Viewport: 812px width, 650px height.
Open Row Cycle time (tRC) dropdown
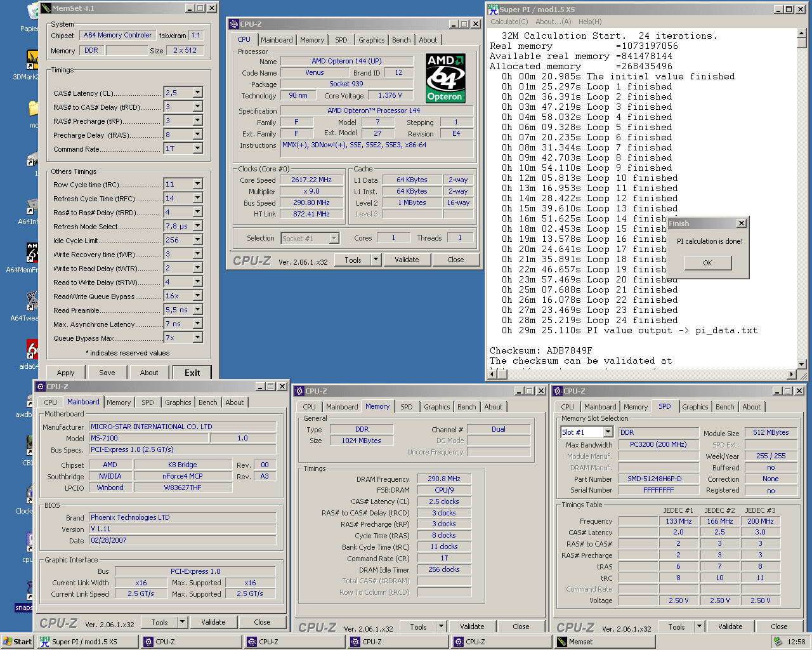coord(197,184)
